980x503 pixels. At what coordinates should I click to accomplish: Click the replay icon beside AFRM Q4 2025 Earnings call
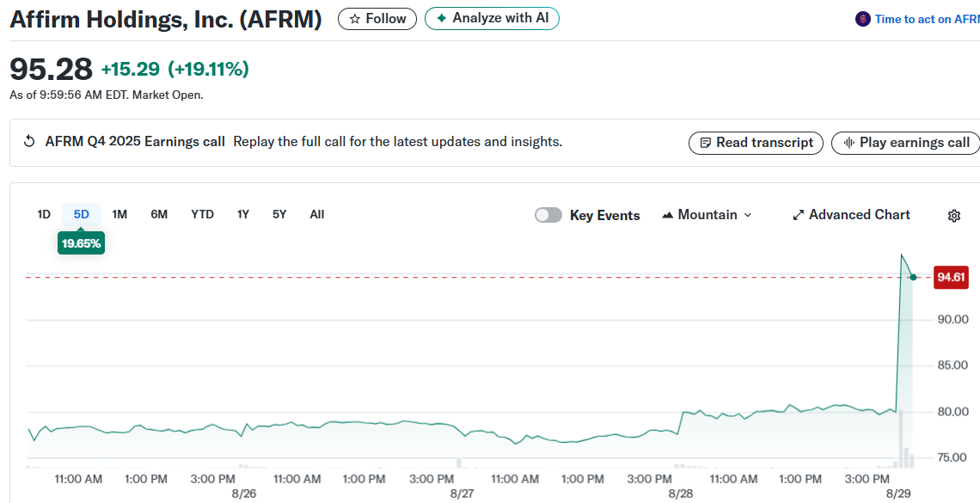[28, 141]
